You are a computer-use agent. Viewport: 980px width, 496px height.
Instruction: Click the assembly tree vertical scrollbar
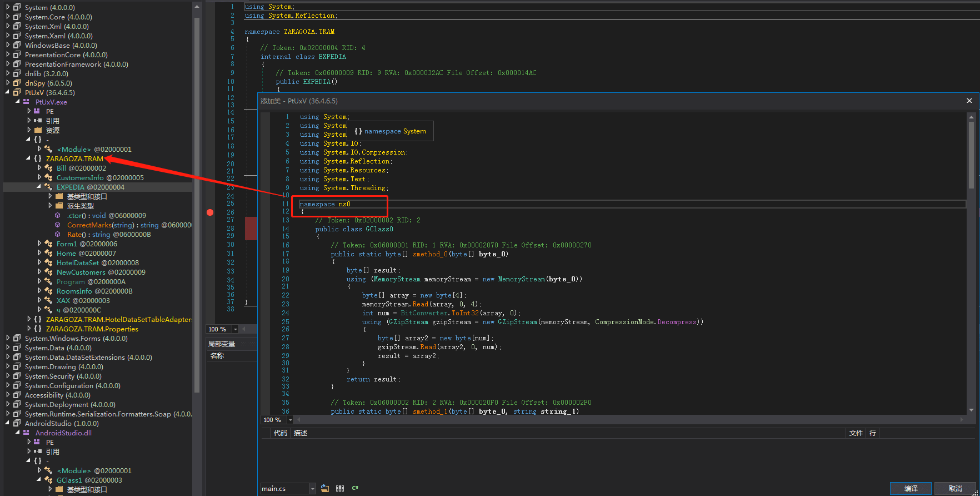197,206
